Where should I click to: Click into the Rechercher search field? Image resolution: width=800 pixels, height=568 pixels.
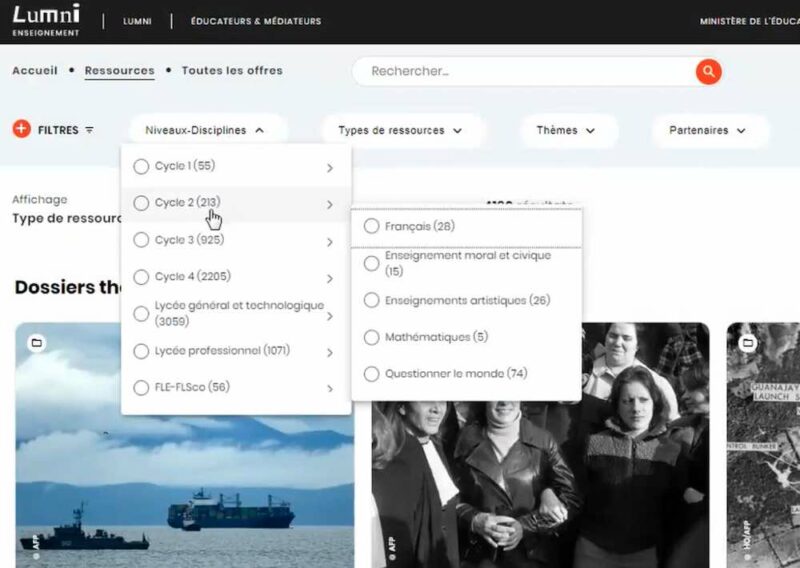point(520,71)
